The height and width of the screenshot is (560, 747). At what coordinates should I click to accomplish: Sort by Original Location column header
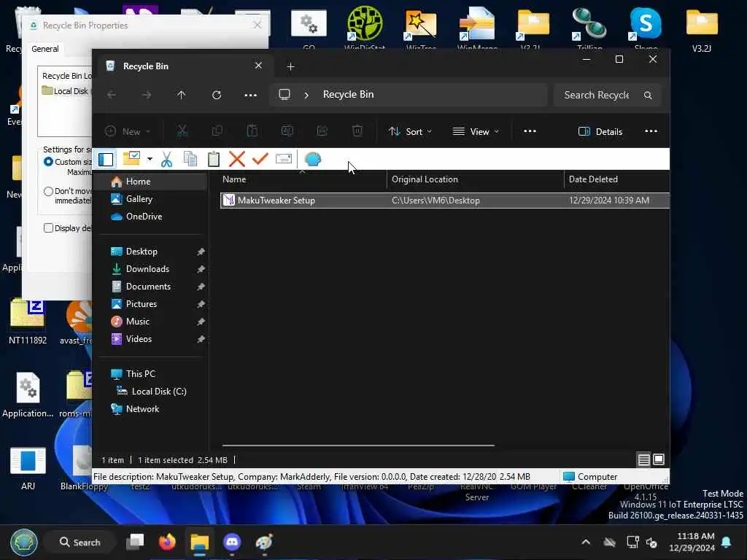point(475,179)
